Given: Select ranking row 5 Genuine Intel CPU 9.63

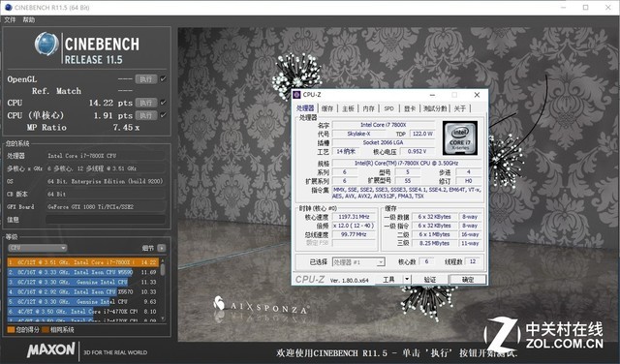Looking at the screenshot, I should (82, 301).
